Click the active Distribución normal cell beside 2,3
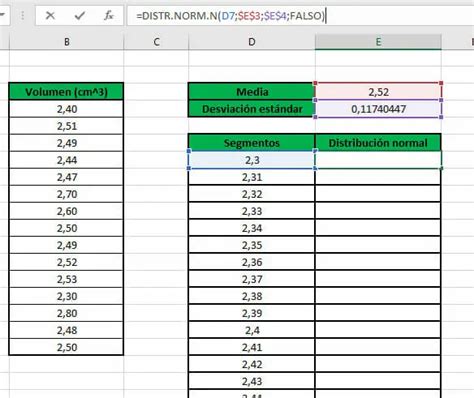Viewport: 474px width, 398px height. click(x=378, y=160)
